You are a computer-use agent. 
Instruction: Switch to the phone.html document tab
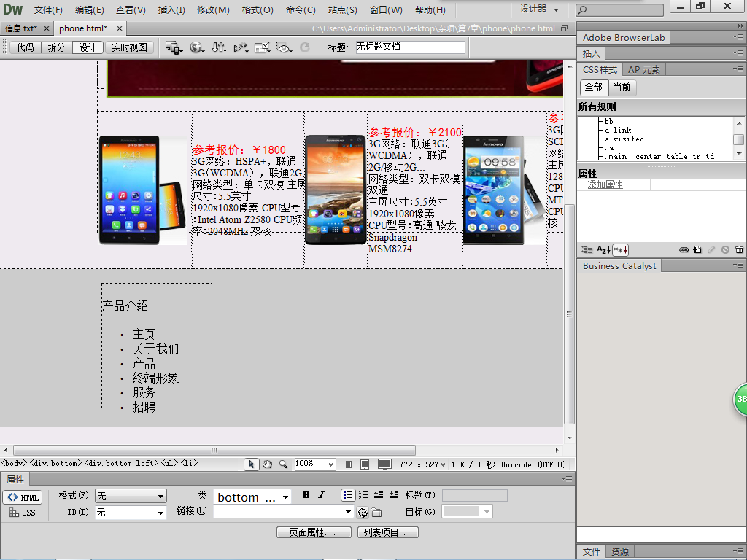coord(83,28)
